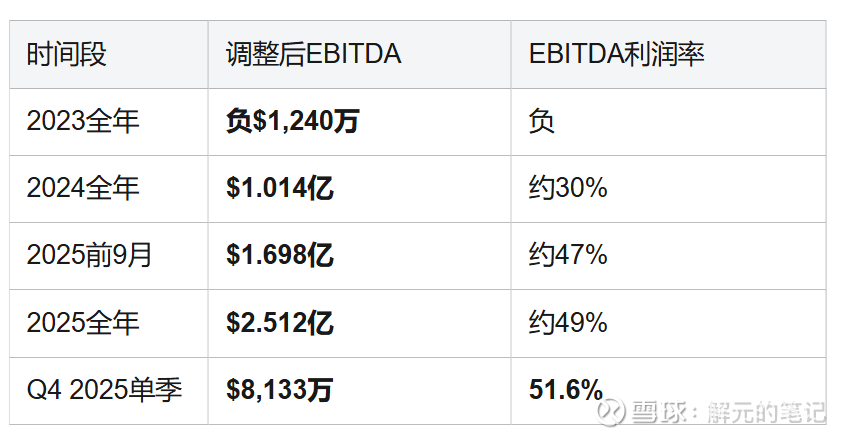
Task: Click the EBITDA利润率 column header
Action: point(617,54)
